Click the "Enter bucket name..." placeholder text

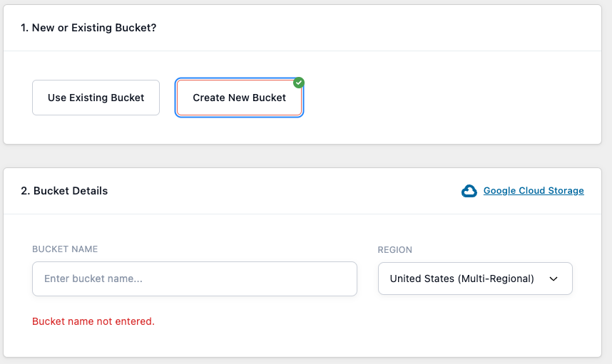pos(93,279)
